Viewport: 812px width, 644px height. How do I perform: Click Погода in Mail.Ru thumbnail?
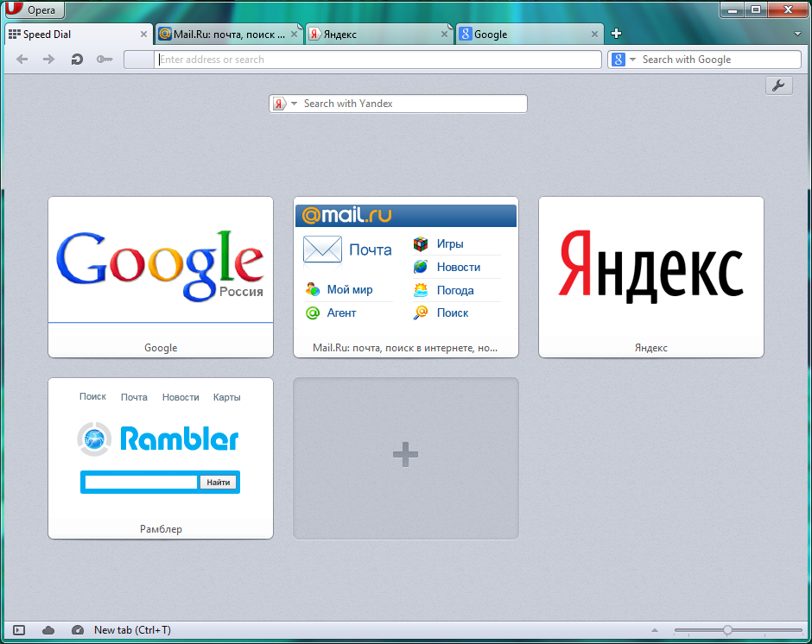(x=454, y=290)
